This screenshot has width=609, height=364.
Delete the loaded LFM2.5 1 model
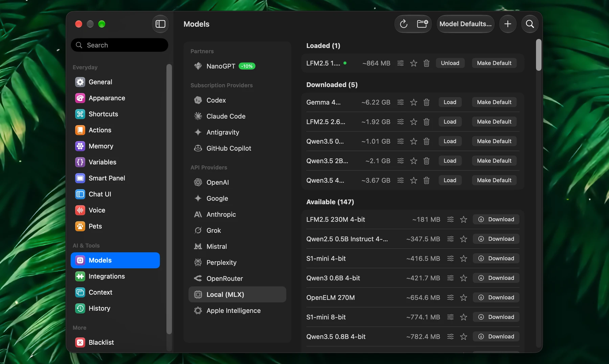click(x=426, y=63)
